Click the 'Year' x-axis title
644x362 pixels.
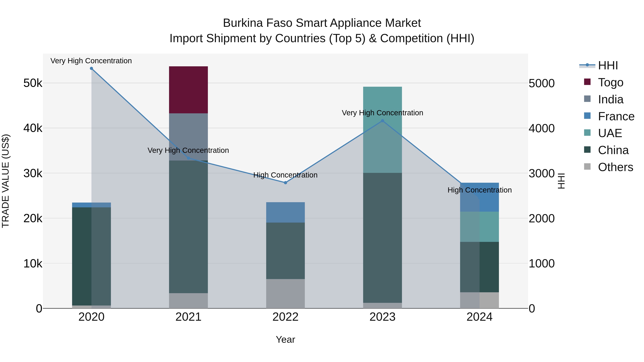[286, 340]
